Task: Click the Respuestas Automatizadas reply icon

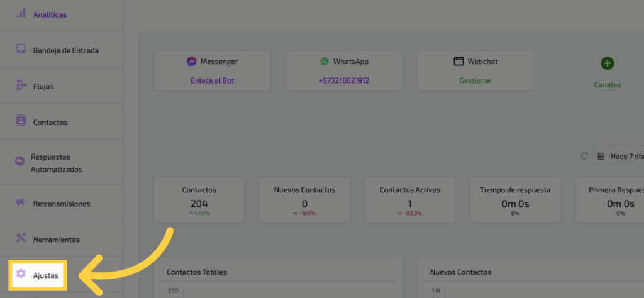Action: pyautogui.click(x=19, y=161)
